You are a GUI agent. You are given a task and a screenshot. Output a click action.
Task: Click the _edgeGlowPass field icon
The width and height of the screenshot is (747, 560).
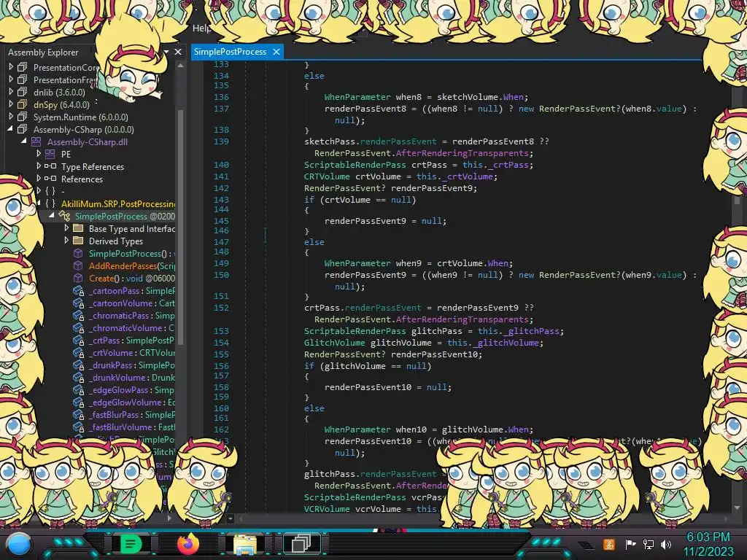(x=79, y=389)
